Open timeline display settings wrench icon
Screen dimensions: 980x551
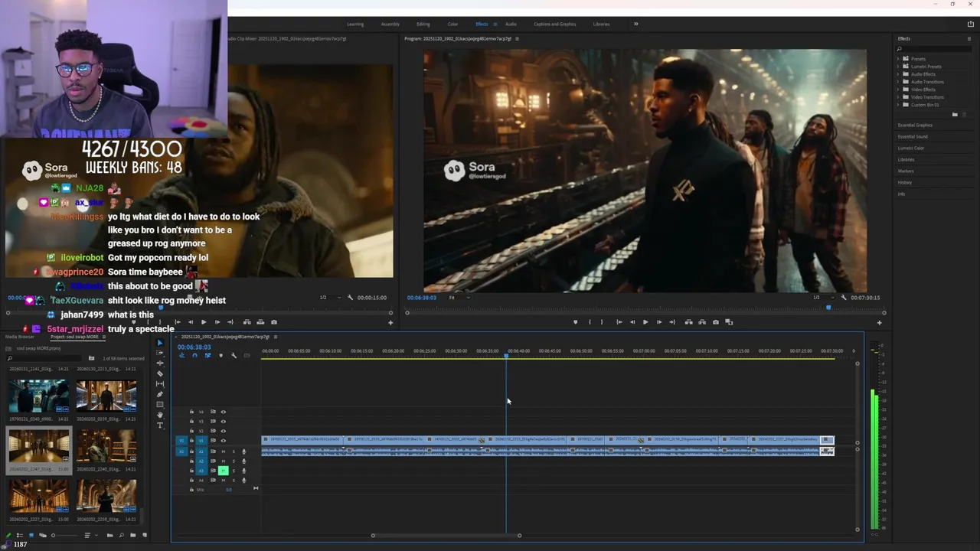coord(234,356)
